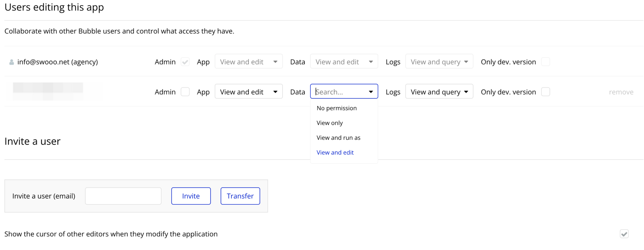Open agency user's Logs permission dropdown
644x250 pixels.
[439, 62]
